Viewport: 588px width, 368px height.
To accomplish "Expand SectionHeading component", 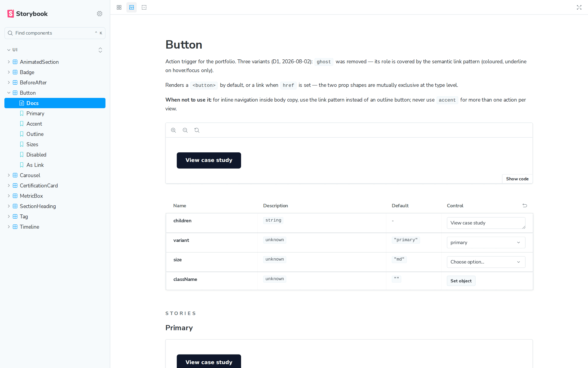I will [9, 206].
